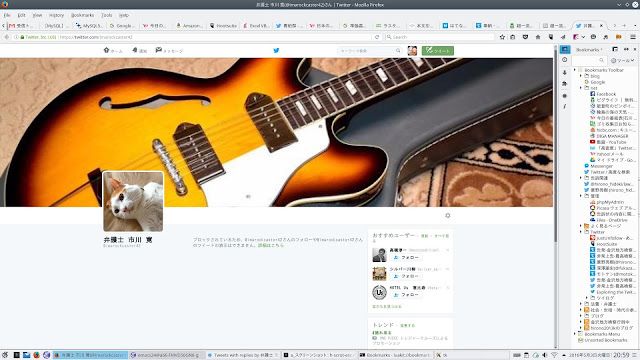Click the Firefox Search field
The height and width of the screenshot is (360, 640).
(439, 37)
